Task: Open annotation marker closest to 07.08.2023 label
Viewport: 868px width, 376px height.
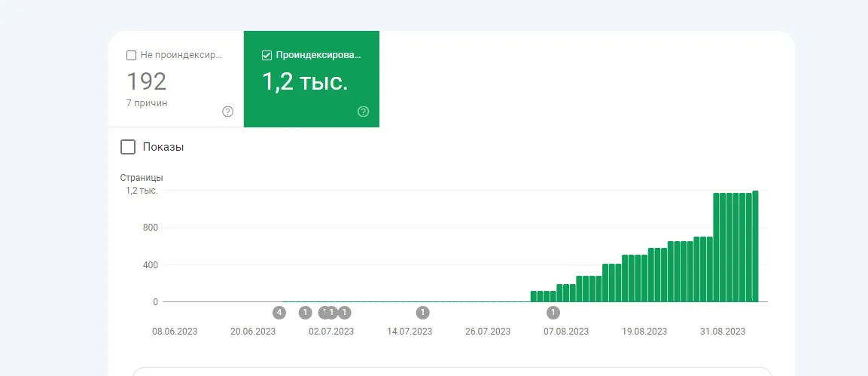Action: pos(553,313)
